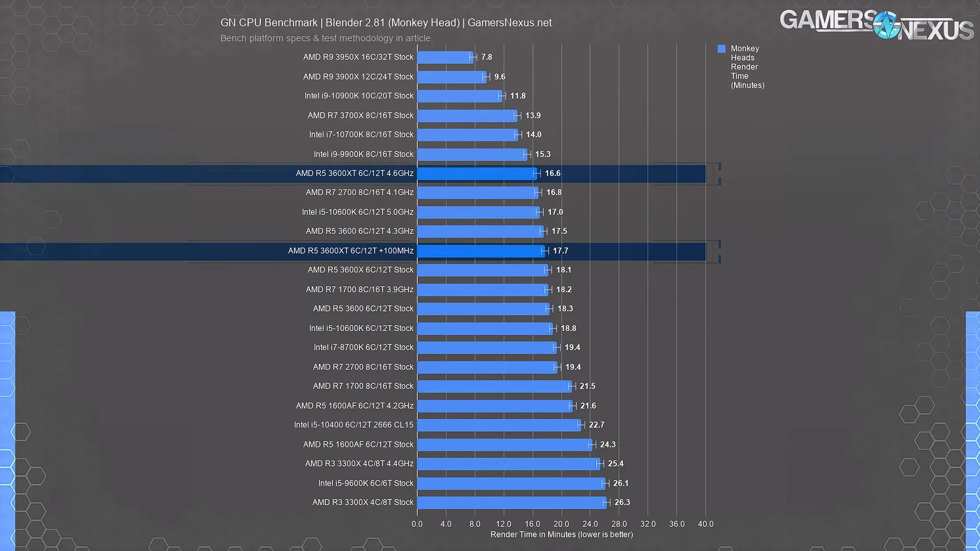
Task: Select the 'AMD R9 3950X 16C/32T Stock' label
Action: [358, 57]
